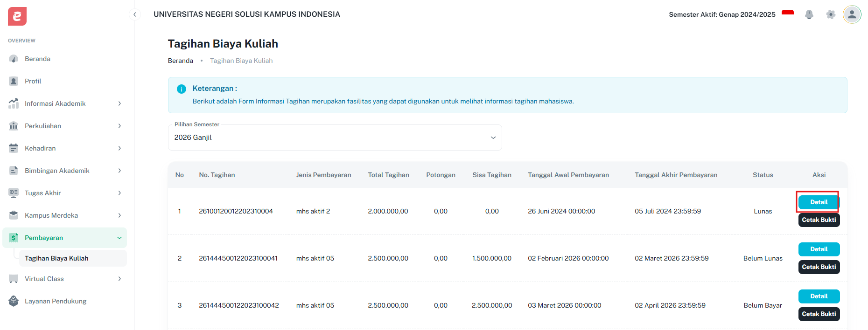Click the Informasi Akademik chart icon
Screen dimensions: 868x330
(14, 103)
